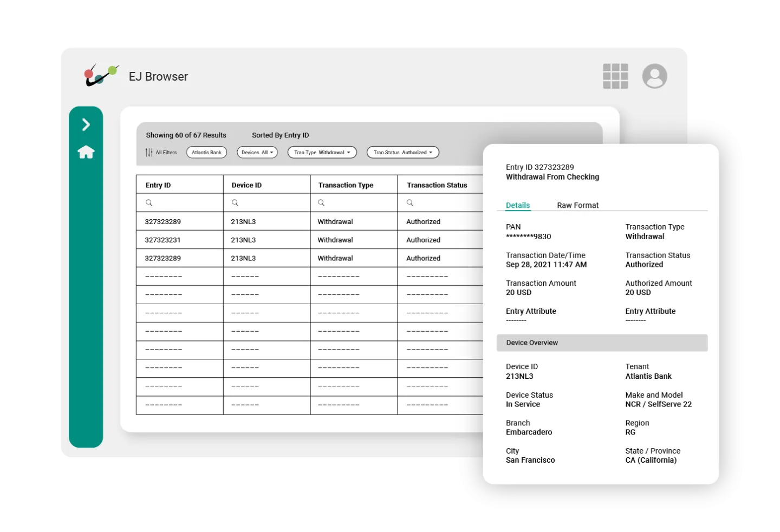Click the search icon under Transaction Type
Image resolution: width=780 pixels, height=532 pixels.
(x=321, y=203)
